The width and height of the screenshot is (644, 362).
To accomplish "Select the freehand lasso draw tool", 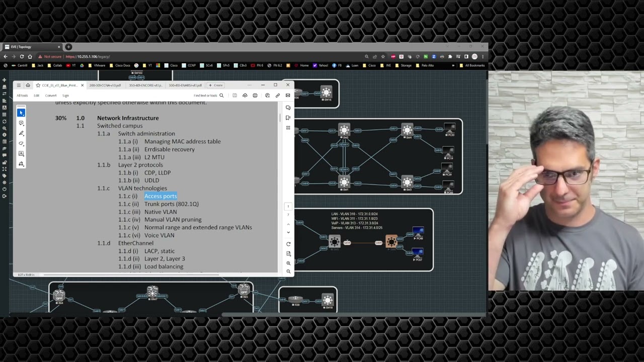I will tap(21, 144).
